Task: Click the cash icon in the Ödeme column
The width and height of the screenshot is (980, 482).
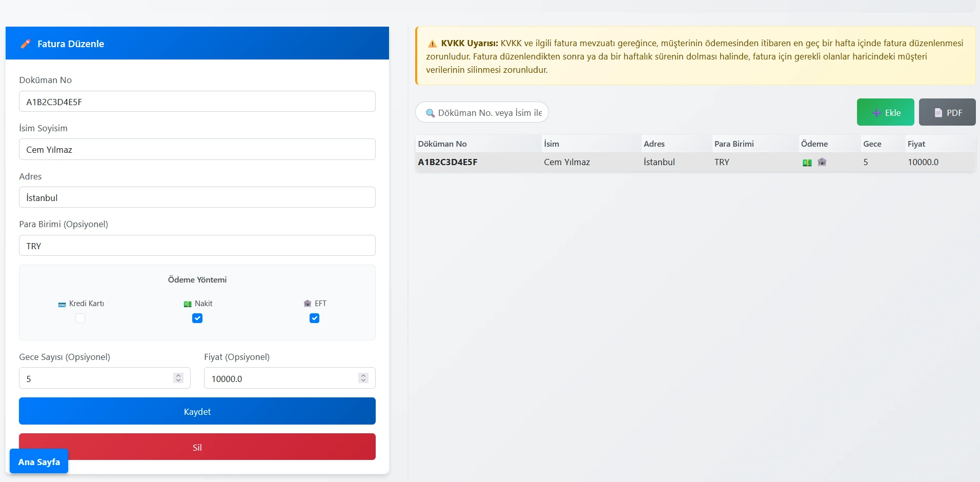Action: tap(807, 163)
